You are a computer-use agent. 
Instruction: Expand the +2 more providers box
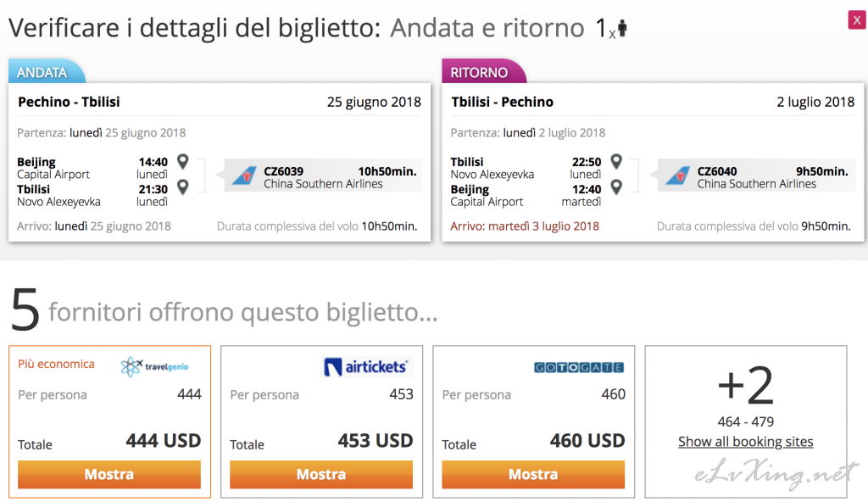pyautogui.click(x=745, y=388)
